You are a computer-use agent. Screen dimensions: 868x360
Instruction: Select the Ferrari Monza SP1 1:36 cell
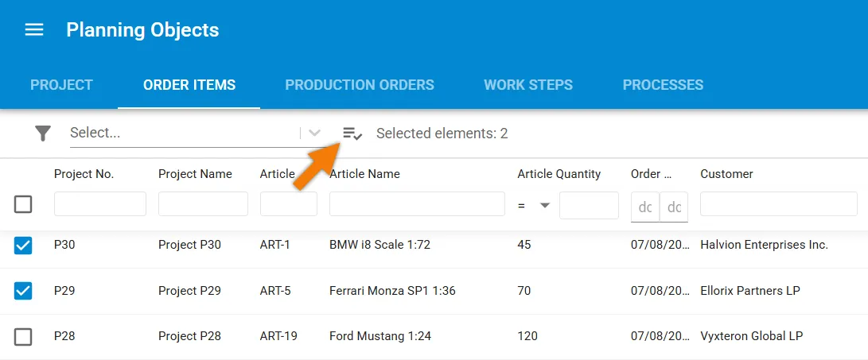[392, 290]
